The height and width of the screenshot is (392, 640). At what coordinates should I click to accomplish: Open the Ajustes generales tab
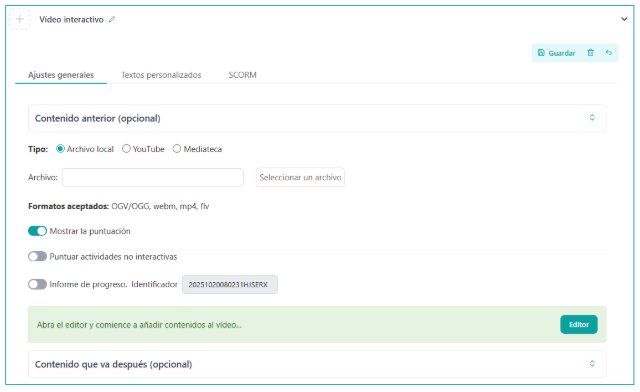point(61,75)
